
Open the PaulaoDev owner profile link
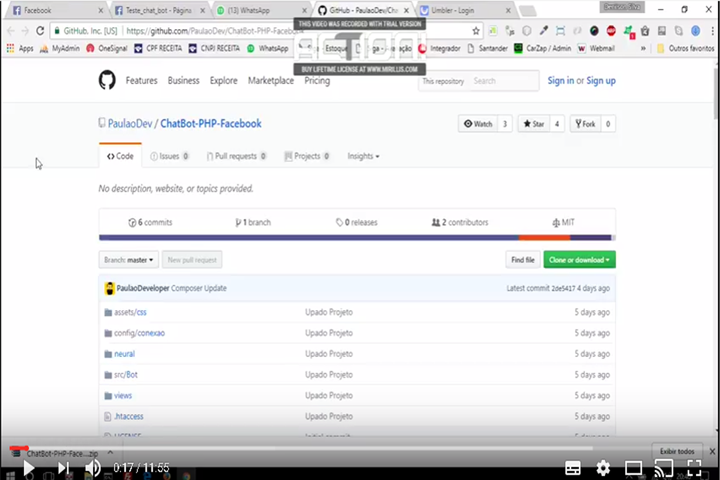point(130,124)
